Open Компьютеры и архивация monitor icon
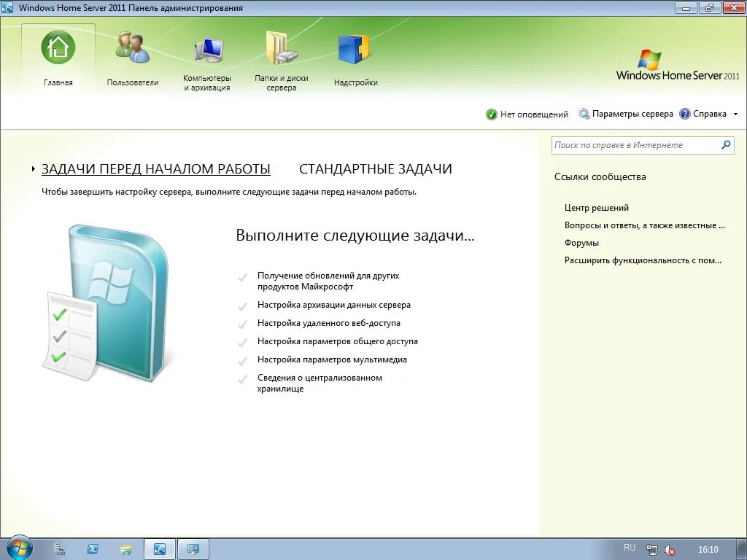747x560 pixels. tap(209, 50)
